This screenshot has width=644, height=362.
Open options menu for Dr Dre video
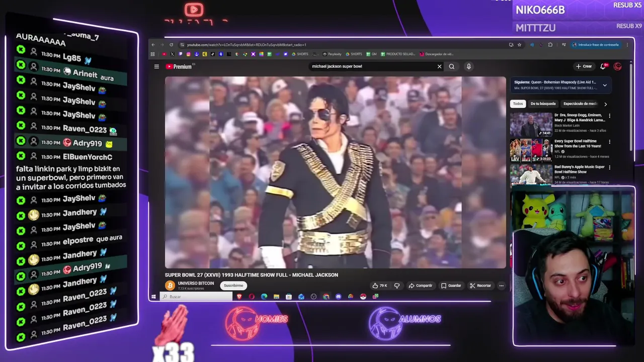(609, 116)
